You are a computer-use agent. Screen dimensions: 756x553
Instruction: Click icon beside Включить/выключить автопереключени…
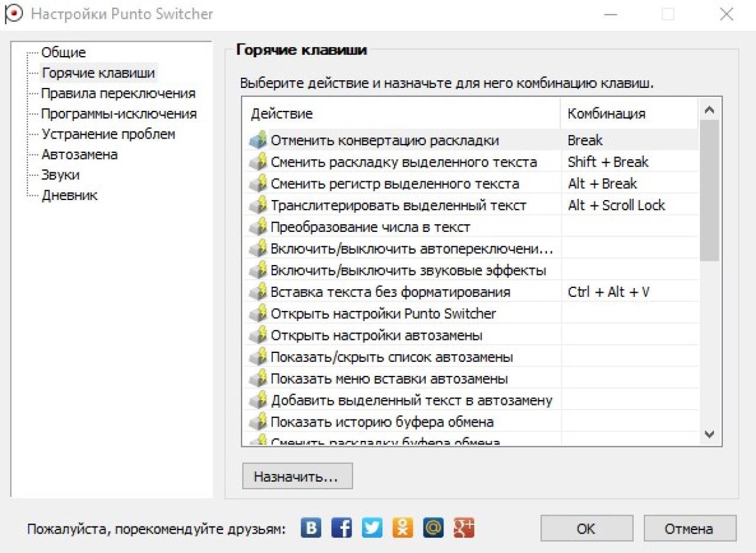258,249
